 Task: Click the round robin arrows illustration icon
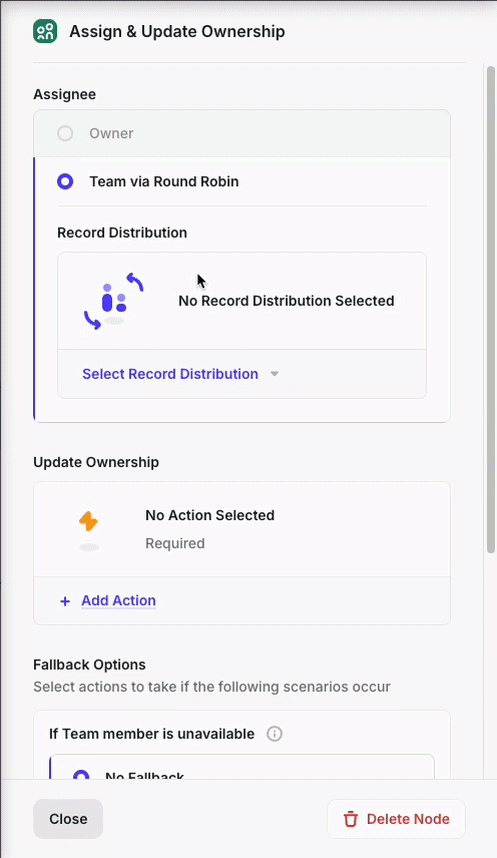point(114,300)
